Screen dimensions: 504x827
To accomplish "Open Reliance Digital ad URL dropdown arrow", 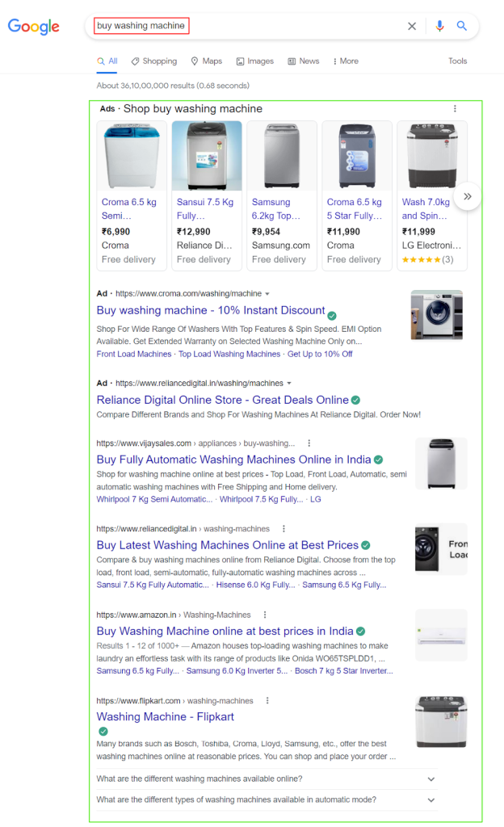I will pos(289,384).
